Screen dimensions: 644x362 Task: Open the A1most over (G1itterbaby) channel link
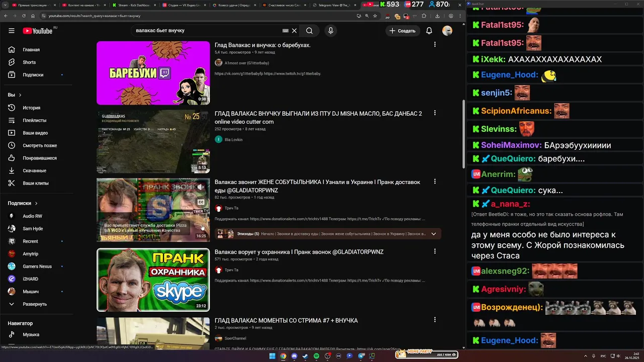coord(247,63)
